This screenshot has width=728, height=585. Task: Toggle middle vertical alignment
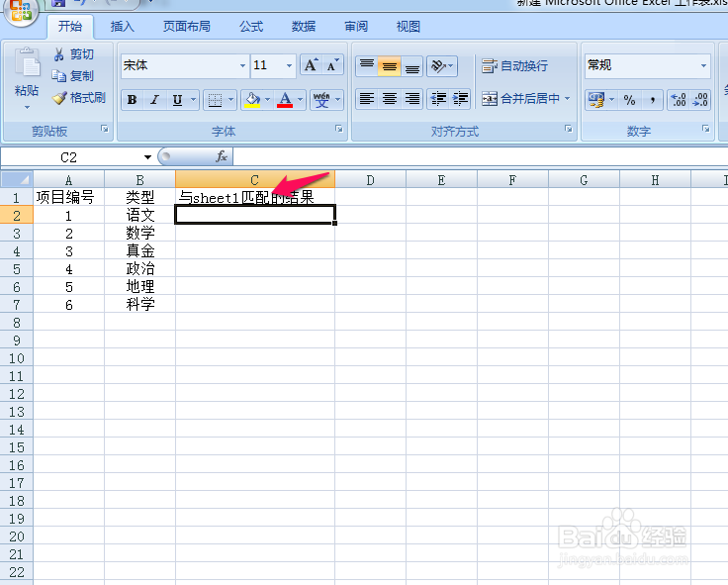tap(389, 66)
